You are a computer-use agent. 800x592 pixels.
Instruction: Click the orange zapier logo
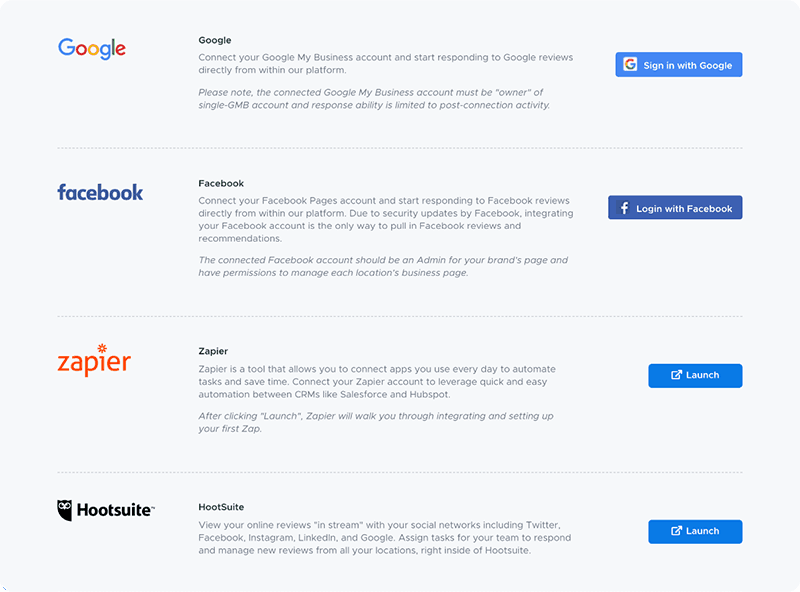94,360
